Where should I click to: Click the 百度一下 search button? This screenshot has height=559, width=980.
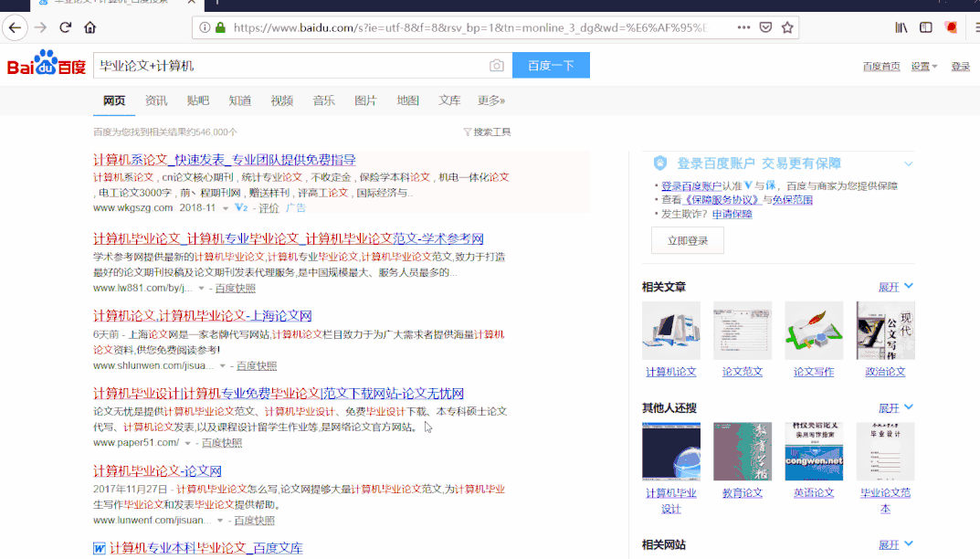point(551,65)
